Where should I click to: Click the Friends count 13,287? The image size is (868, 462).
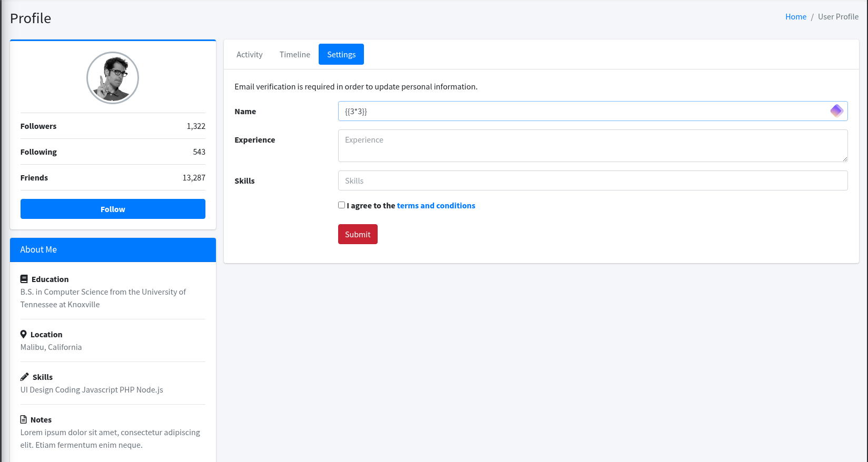point(194,177)
